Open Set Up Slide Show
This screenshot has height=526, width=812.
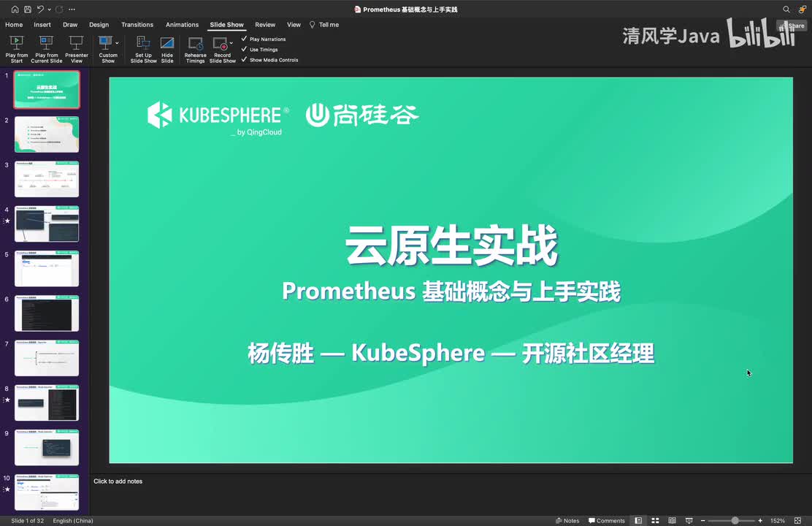tap(143, 49)
